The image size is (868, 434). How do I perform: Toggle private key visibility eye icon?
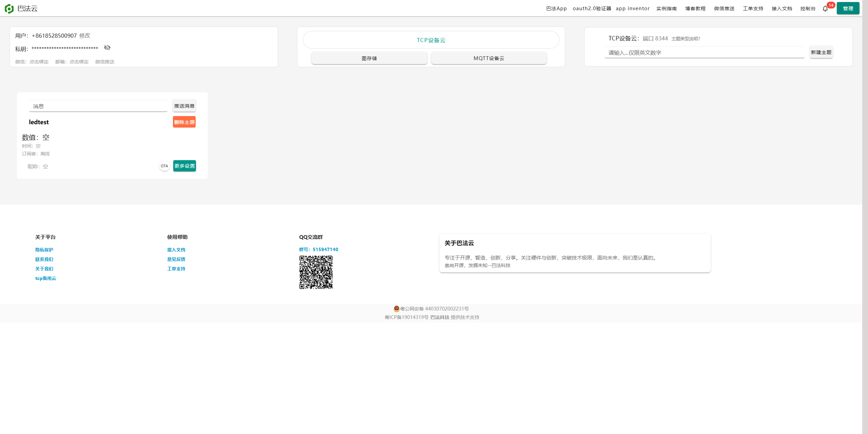[x=107, y=48]
